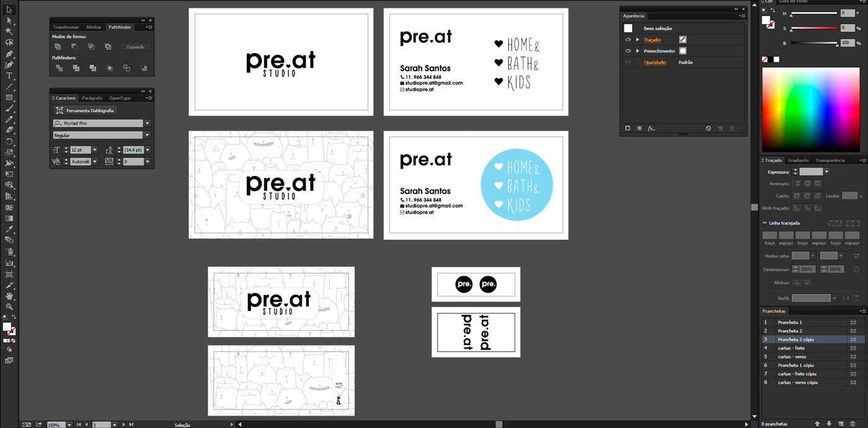Select the Type tool
The width and height of the screenshot is (868, 428).
pyautogui.click(x=9, y=76)
